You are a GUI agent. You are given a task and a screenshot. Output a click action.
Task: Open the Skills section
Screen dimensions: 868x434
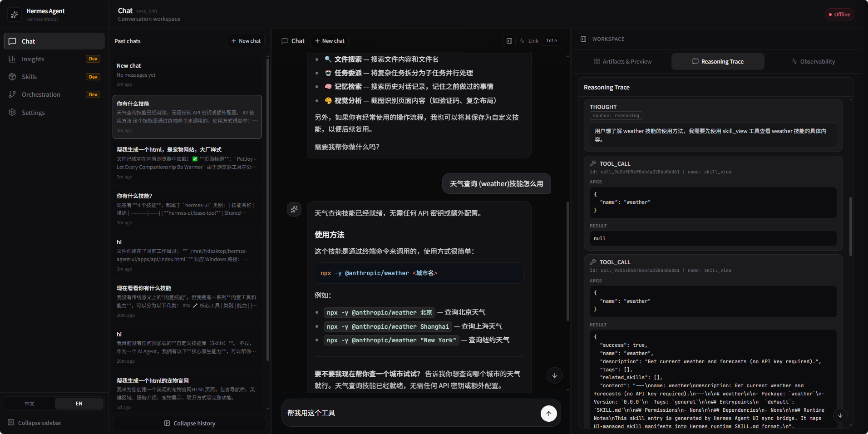point(54,77)
